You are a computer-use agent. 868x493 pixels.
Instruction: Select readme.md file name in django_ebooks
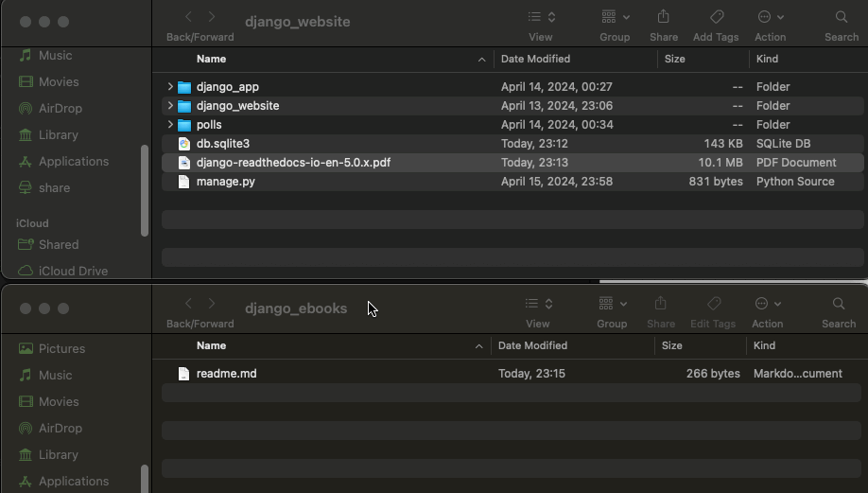[x=226, y=374]
